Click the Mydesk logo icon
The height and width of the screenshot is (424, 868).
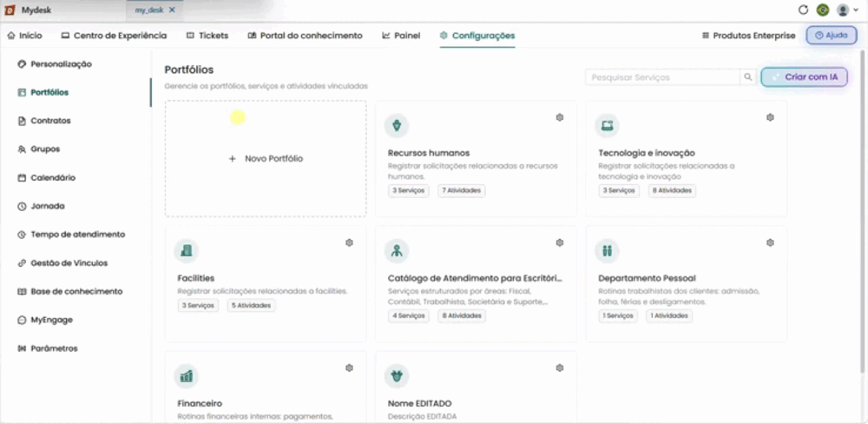tap(10, 10)
